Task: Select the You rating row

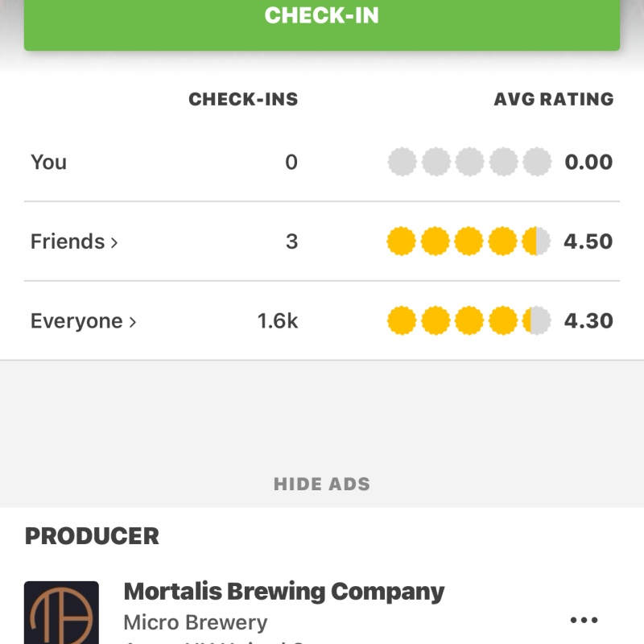Action: coord(48,162)
